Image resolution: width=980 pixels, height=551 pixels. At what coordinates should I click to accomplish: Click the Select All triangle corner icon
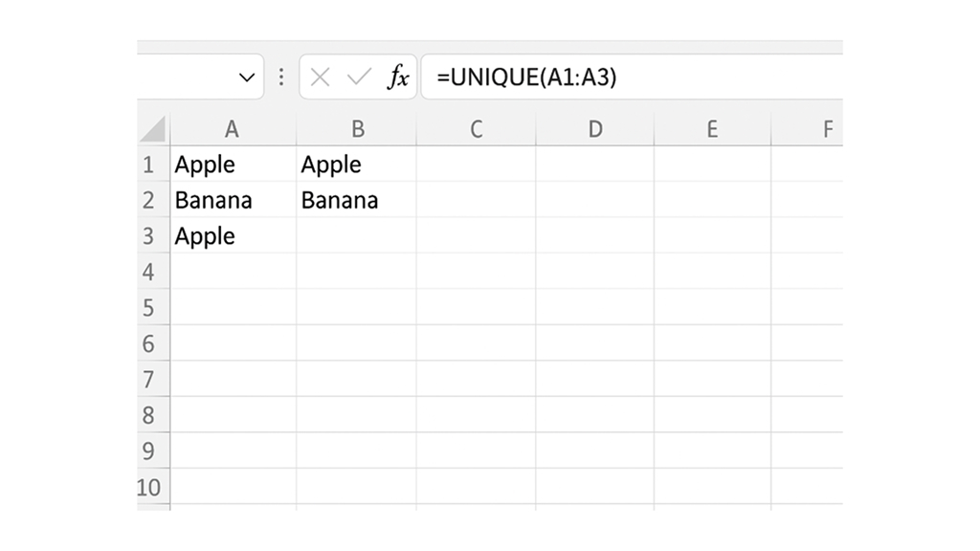coord(151,127)
